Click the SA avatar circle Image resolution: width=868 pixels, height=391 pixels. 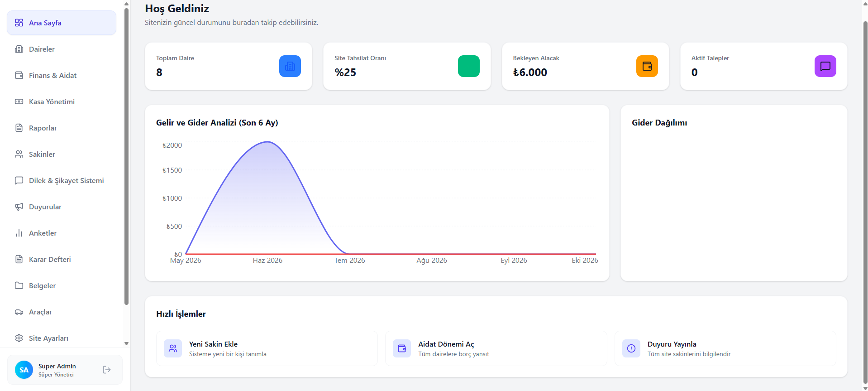coord(24,370)
